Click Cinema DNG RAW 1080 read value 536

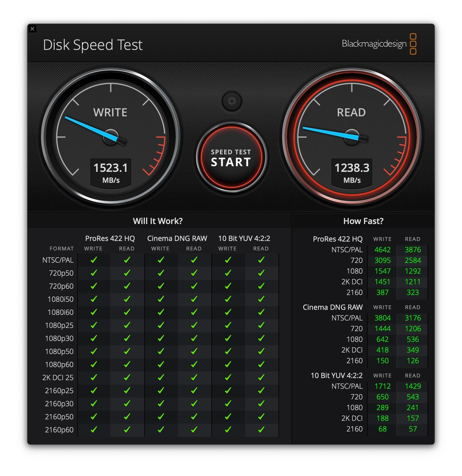pyautogui.click(x=412, y=339)
